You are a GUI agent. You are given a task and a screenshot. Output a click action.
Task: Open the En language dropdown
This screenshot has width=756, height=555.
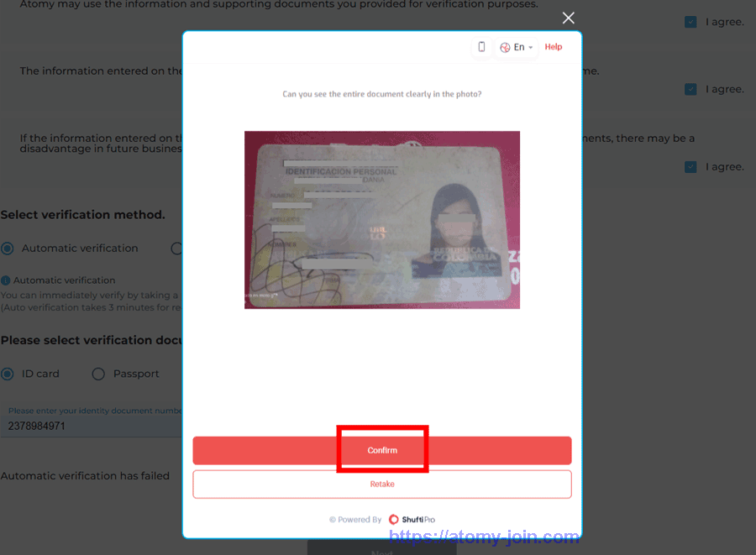[x=517, y=47]
